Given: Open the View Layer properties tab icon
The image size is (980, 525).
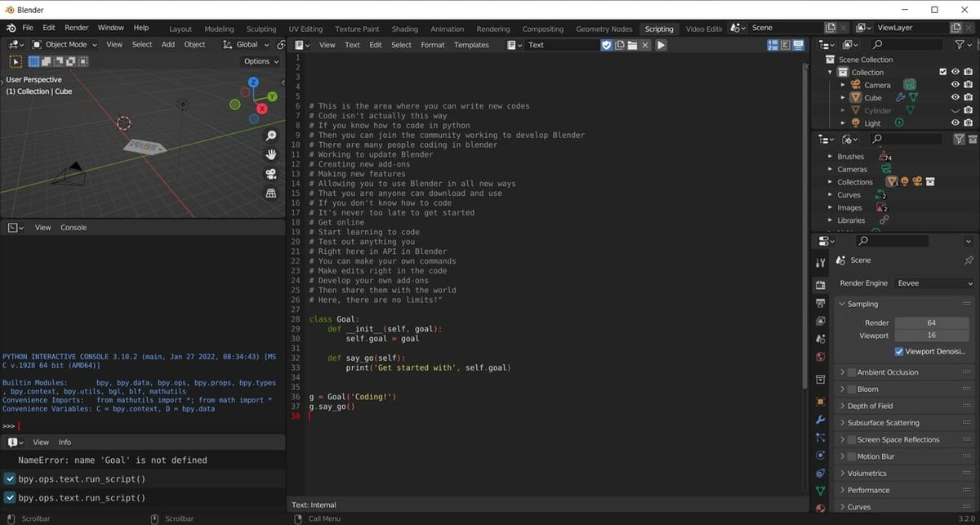Looking at the screenshot, I should 821,321.
